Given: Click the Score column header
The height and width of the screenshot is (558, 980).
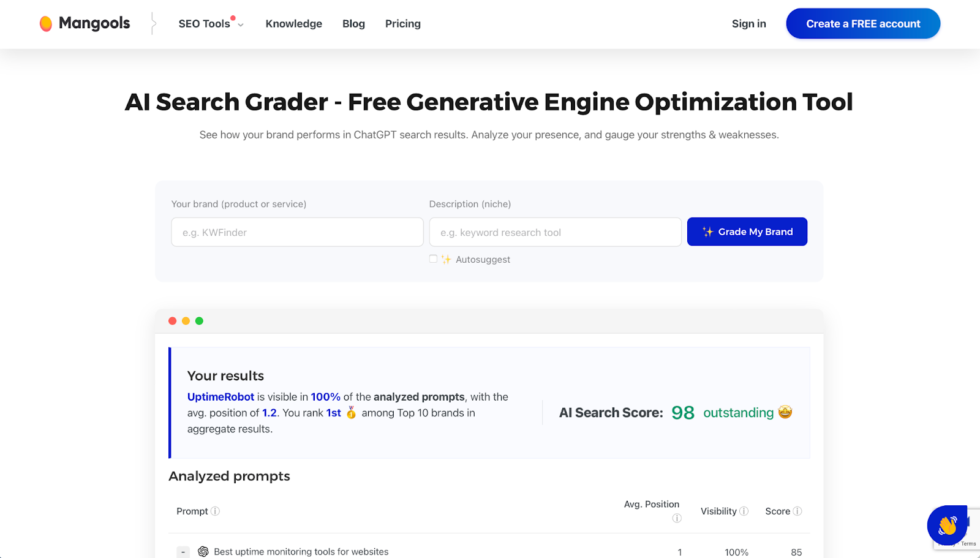Looking at the screenshot, I should point(777,511).
